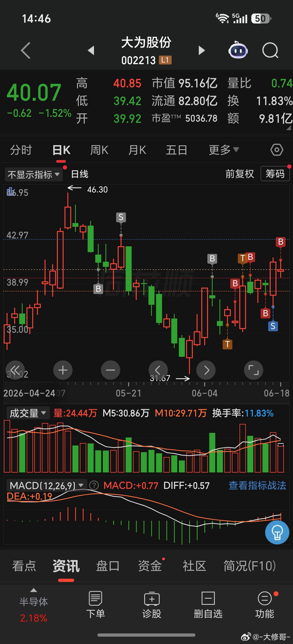The height and width of the screenshot is (644, 293).
Task: Zoom out chart with minus button
Action: [110, 370]
